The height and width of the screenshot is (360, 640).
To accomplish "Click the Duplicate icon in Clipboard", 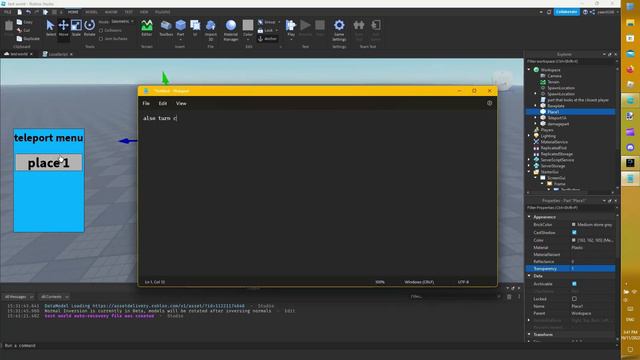I will pyautogui.click(x=19, y=39).
